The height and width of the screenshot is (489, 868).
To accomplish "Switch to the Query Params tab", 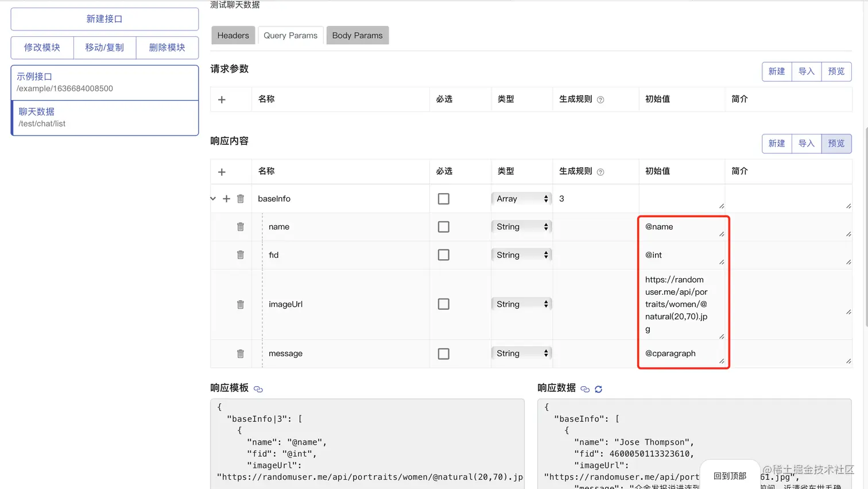I will coord(290,35).
